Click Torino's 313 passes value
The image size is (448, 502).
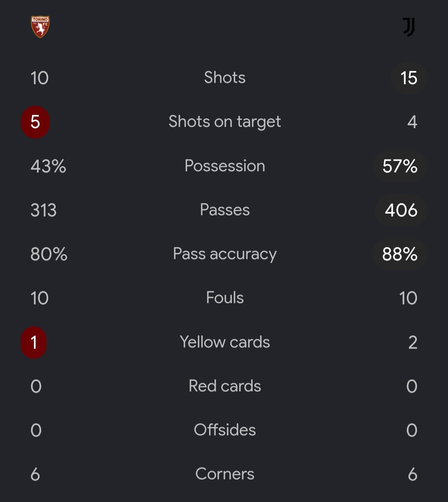point(44,210)
